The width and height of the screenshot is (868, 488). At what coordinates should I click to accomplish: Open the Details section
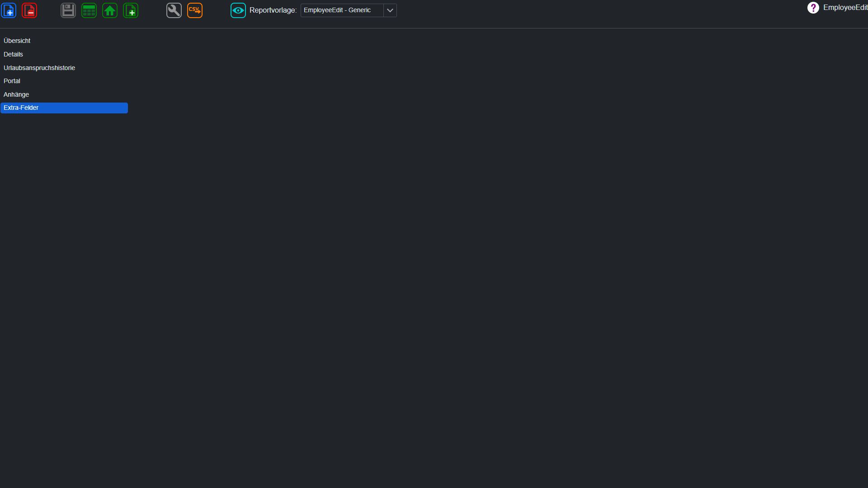13,54
